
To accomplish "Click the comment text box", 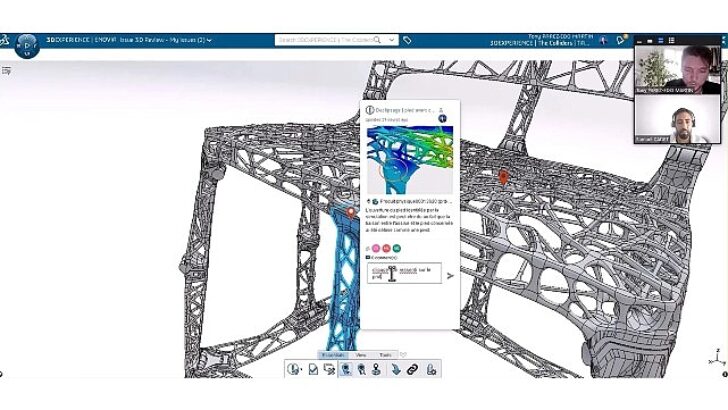I will point(405,274).
